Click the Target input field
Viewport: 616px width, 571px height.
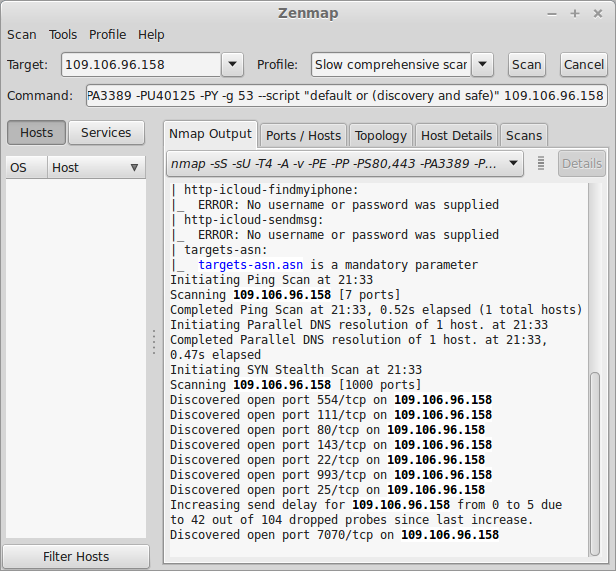(x=141, y=64)
